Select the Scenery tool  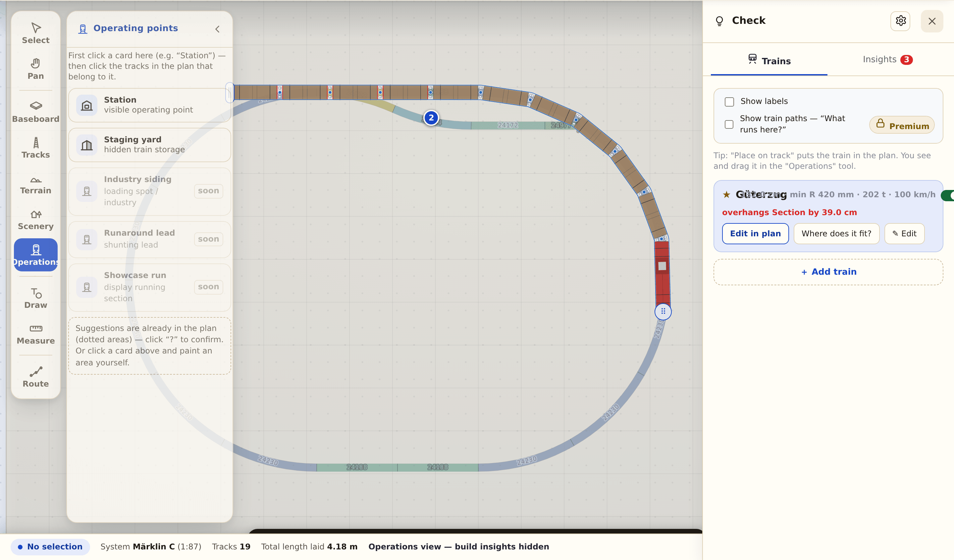(x=35, y=219)
